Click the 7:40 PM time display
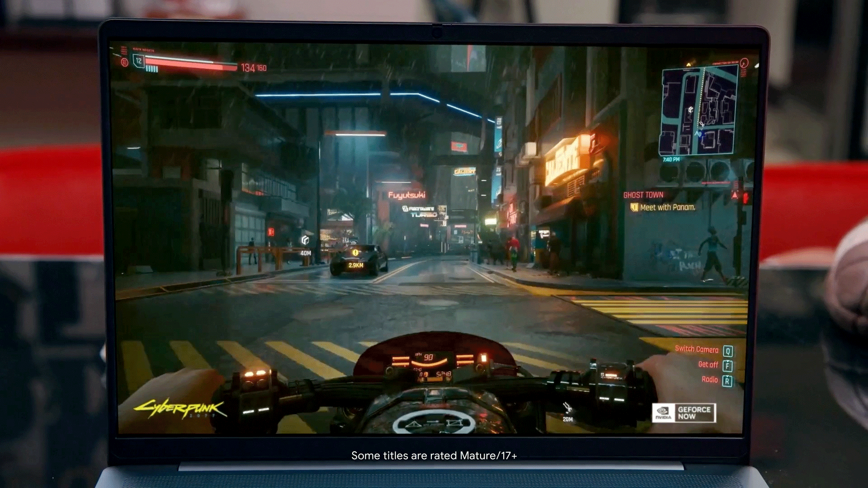868x488 pixels. pyautogui.click(x=671, y=160)
